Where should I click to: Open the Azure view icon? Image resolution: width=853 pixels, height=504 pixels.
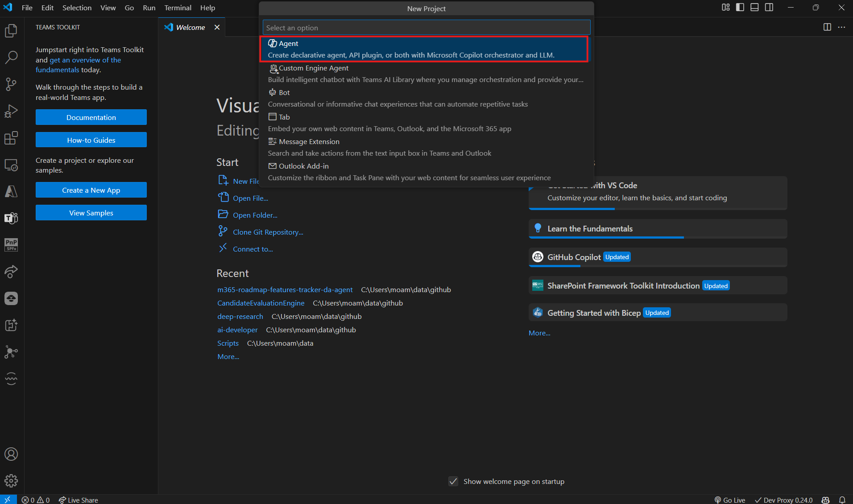click(x=11, y=191)
